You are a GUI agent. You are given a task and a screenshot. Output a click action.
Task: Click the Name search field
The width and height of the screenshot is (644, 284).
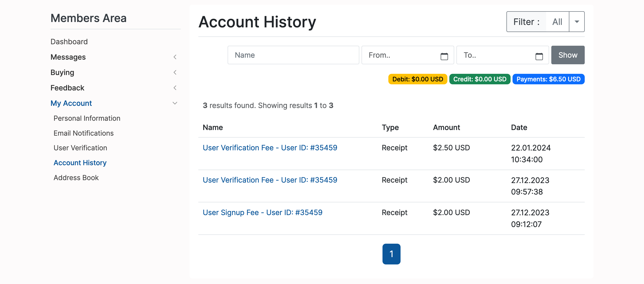click(x=293, y=55)
